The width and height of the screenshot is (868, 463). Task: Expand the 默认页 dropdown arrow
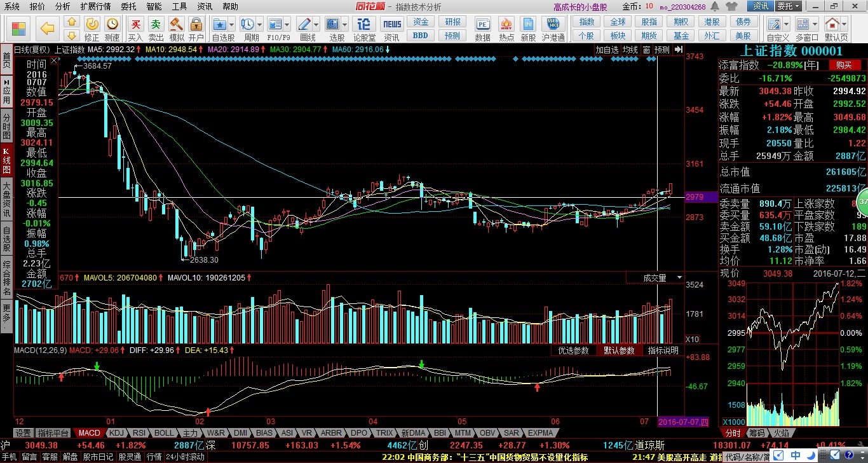coord(844,25)
